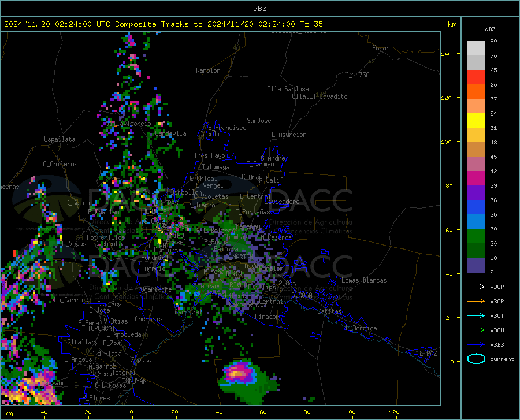Click the 'VBCP' legend label

pos(497,287)
